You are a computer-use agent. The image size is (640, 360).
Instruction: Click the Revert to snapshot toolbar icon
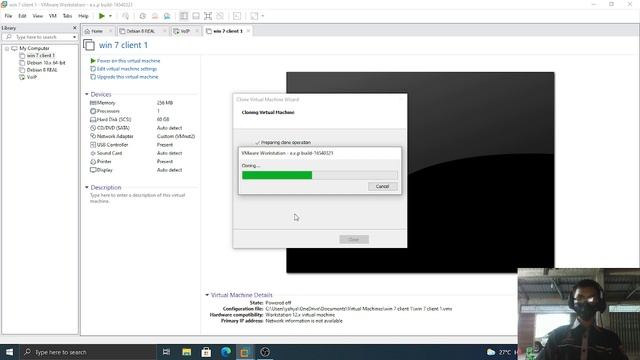pos(155,16)
